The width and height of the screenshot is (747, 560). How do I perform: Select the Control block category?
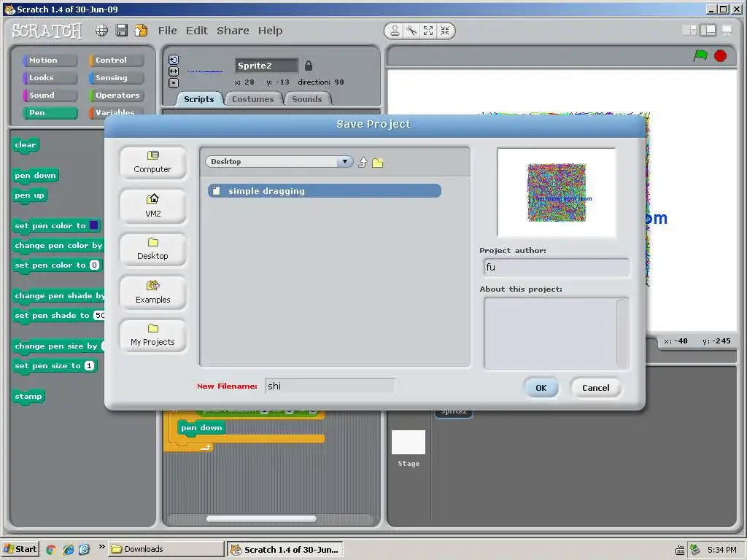[116, 60]
